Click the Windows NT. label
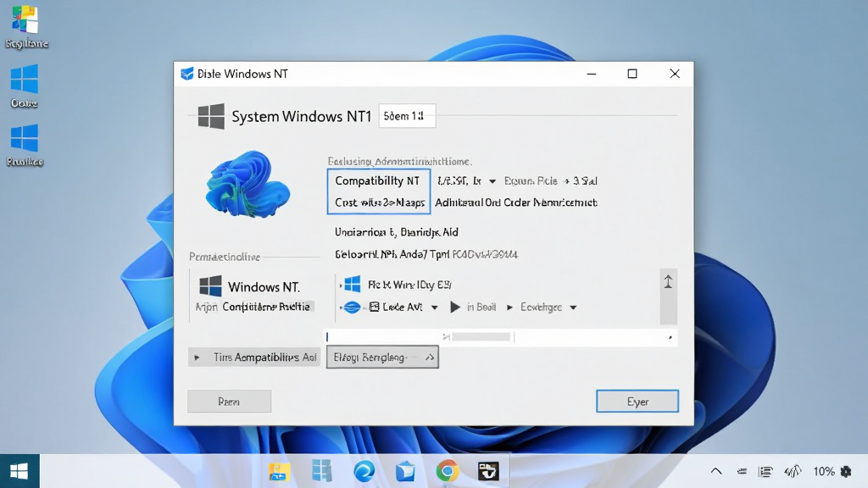The image size is (868, 488). coord(264,287)
